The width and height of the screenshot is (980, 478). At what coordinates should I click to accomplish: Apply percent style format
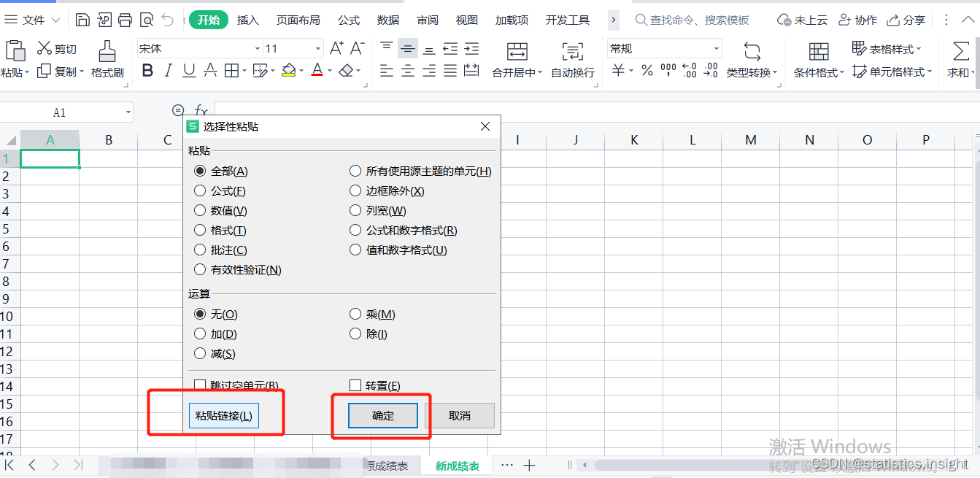(647, 71)
